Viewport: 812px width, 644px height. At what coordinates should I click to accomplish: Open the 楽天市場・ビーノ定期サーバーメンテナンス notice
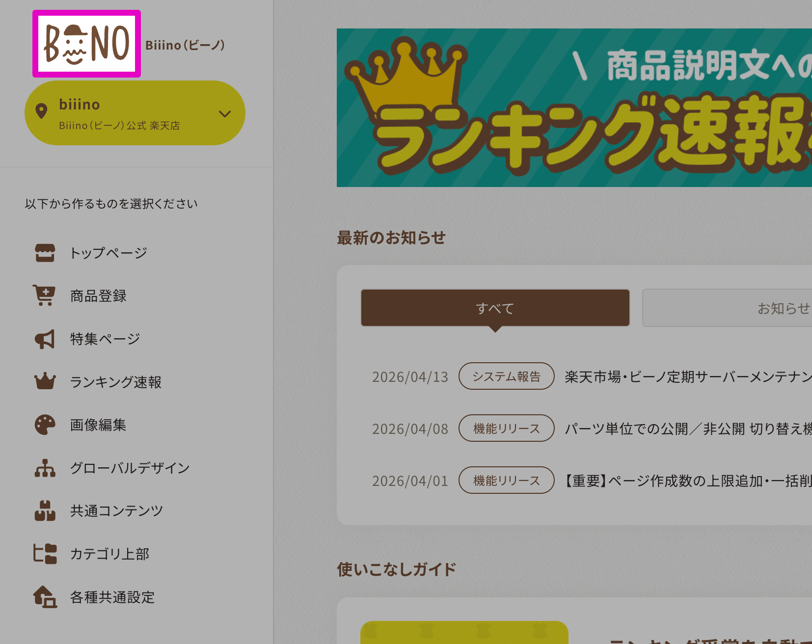tap(688, 376)
